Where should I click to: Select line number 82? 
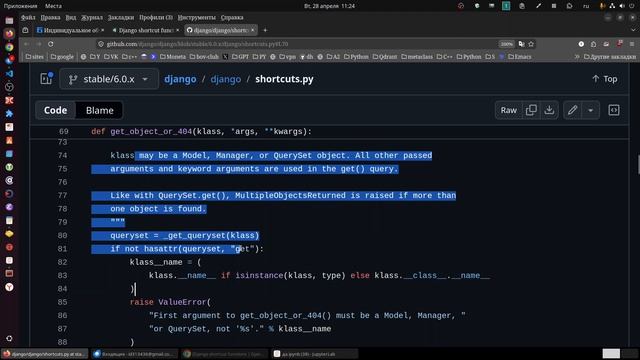tap(62, 262)
